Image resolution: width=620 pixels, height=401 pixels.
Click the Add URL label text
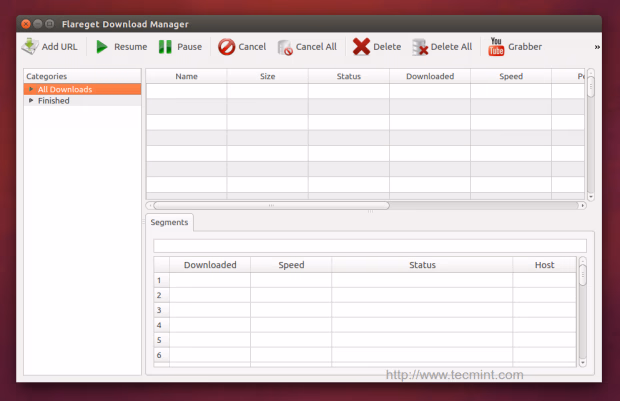(x=59, y=47)
